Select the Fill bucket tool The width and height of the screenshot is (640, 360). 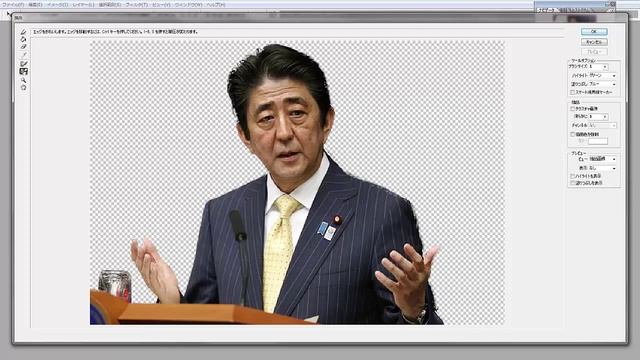tap(23, 40)
